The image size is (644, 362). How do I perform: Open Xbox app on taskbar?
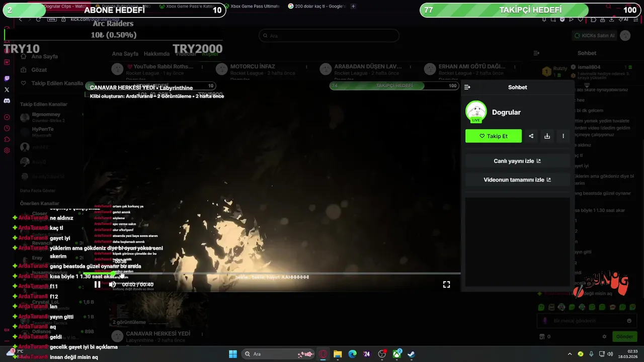pyautogui.click(x=396, y=354)
